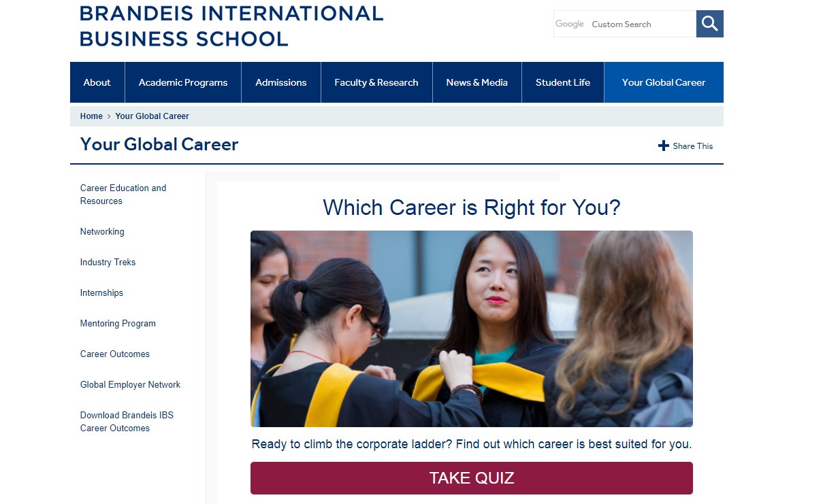Viewport: 823px width, 504px height.
Task: Click the Your Global Career page title
Action: pyautogui.click(x=159, y=144)
